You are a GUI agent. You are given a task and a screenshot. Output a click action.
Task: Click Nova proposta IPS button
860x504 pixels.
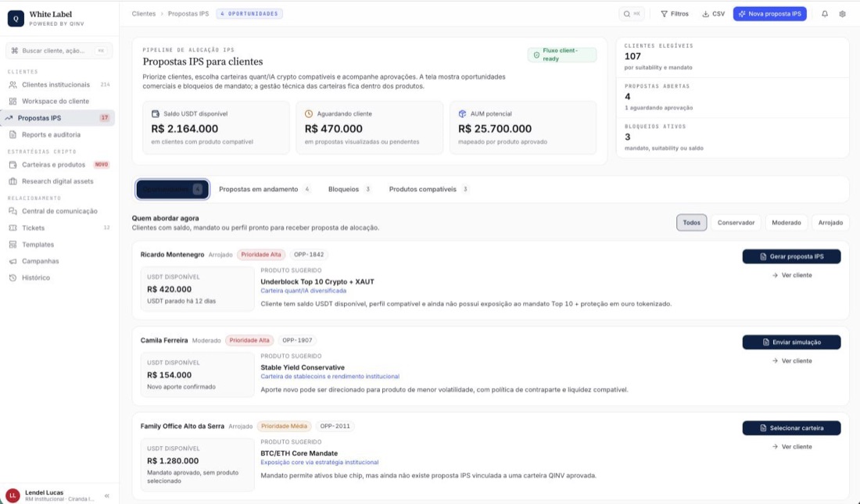tap(769, 14)
